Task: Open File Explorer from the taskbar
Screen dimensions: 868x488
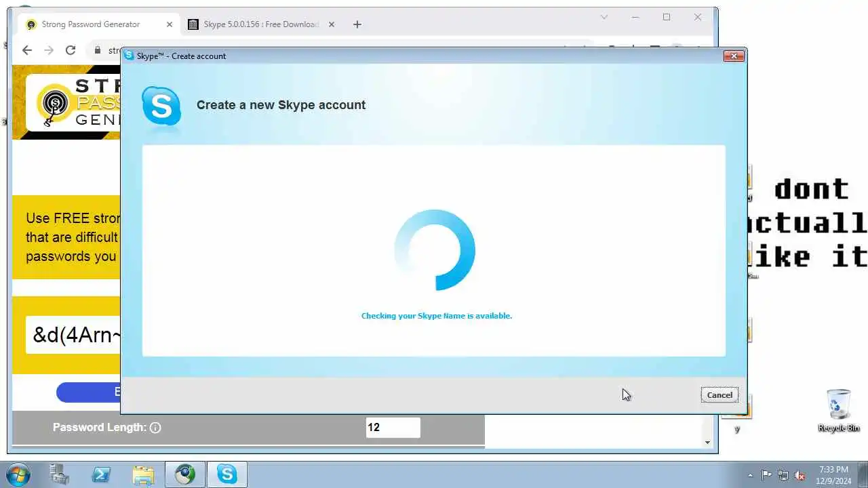Action: pos(143,474)
